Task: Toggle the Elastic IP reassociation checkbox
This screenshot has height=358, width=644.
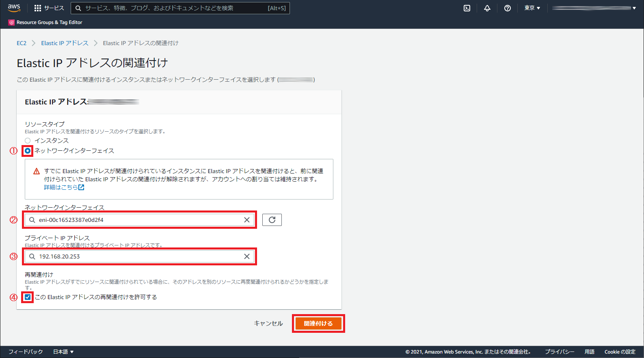Action: (x=28, y=297)
